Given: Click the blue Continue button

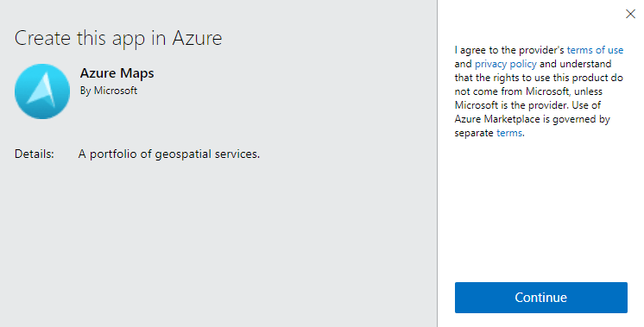Looking at the screenshot, I should [541, 298].
